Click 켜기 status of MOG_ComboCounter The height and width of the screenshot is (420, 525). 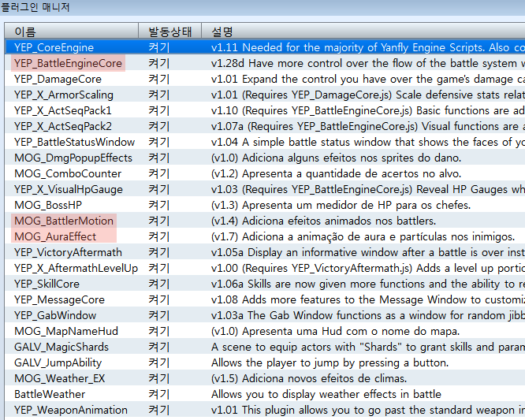159,173
